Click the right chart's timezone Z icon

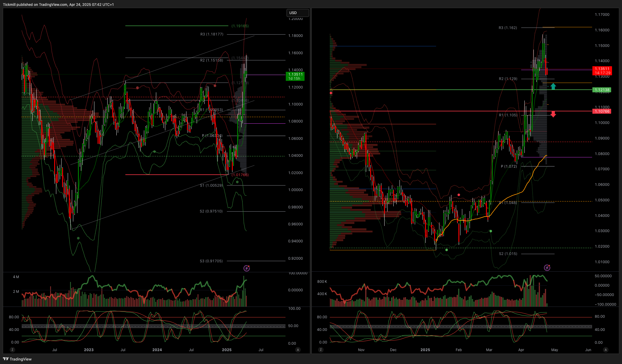click(321, 350)
